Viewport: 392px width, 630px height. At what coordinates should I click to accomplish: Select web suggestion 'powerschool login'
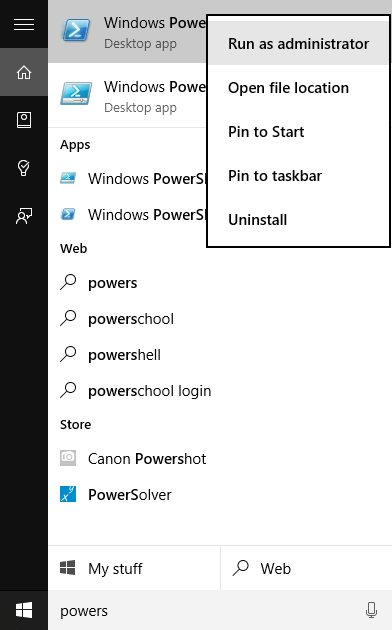point(220,391)
